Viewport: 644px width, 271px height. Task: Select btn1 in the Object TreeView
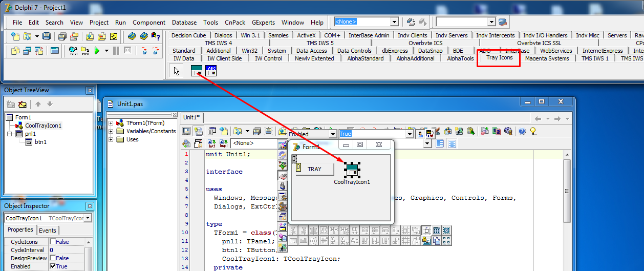pyautogui.click(x=40, y=142)
